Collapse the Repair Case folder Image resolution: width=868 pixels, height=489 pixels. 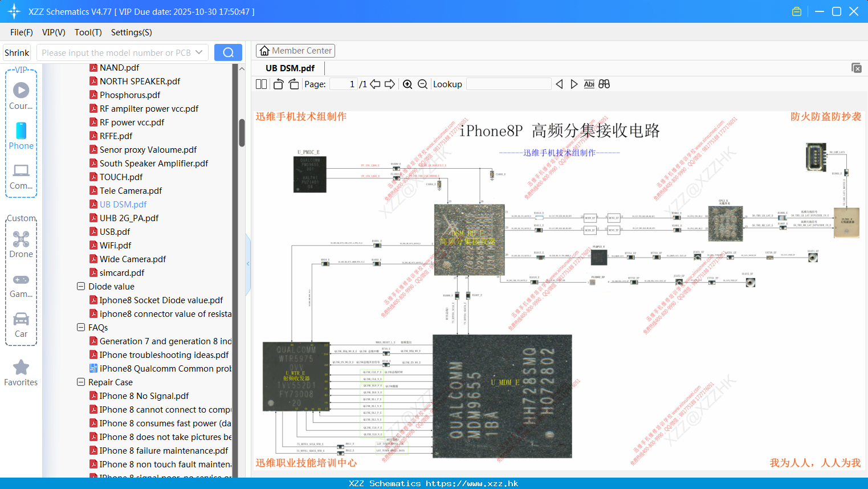pyautogui.click(x=81, y=382)
